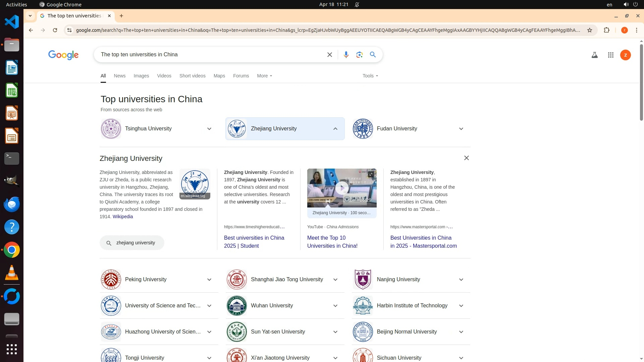Screen dimensions: 644x362
Task: Open the Google apps grid
Action: tap(610, 55)
